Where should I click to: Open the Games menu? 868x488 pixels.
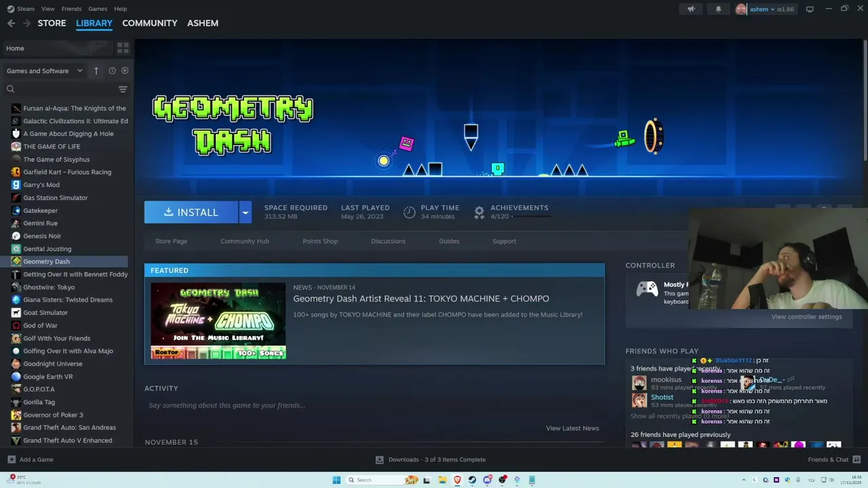click(x=98, y=9)
